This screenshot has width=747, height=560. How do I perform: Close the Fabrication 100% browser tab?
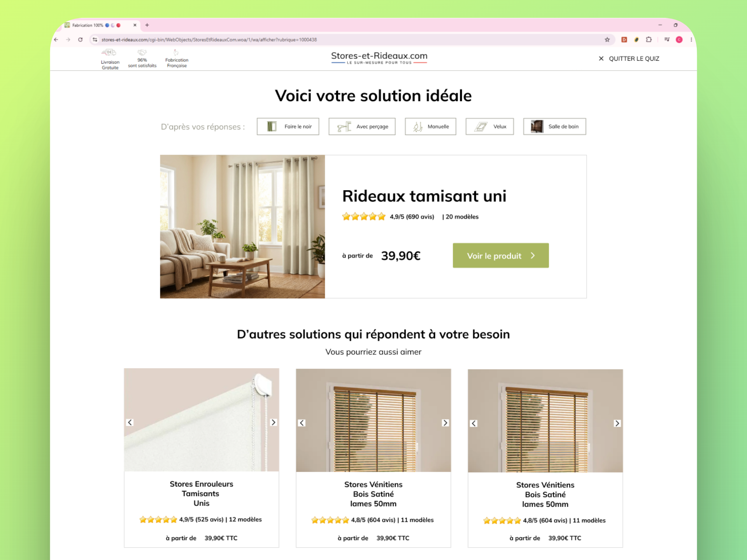tap(135, 25)
